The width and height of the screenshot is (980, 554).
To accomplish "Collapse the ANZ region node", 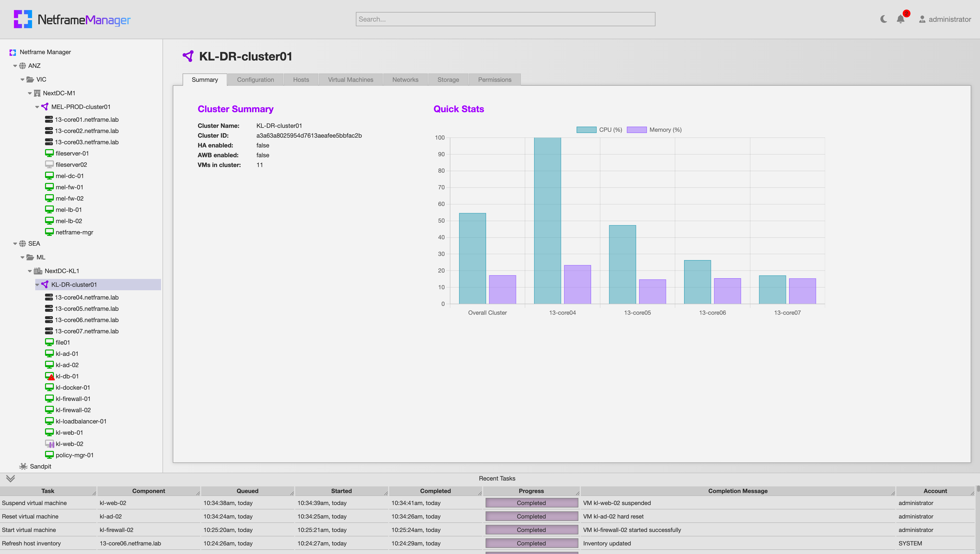I will (15, 66).
